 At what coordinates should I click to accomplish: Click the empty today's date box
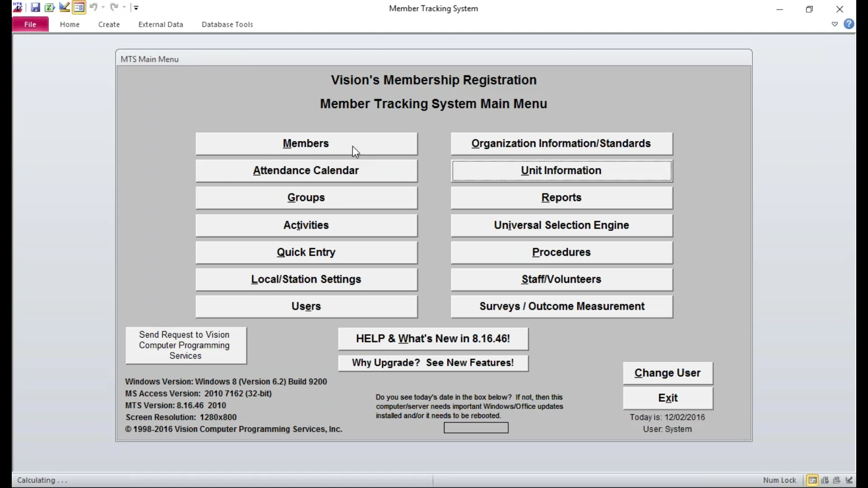pos(476,428)
